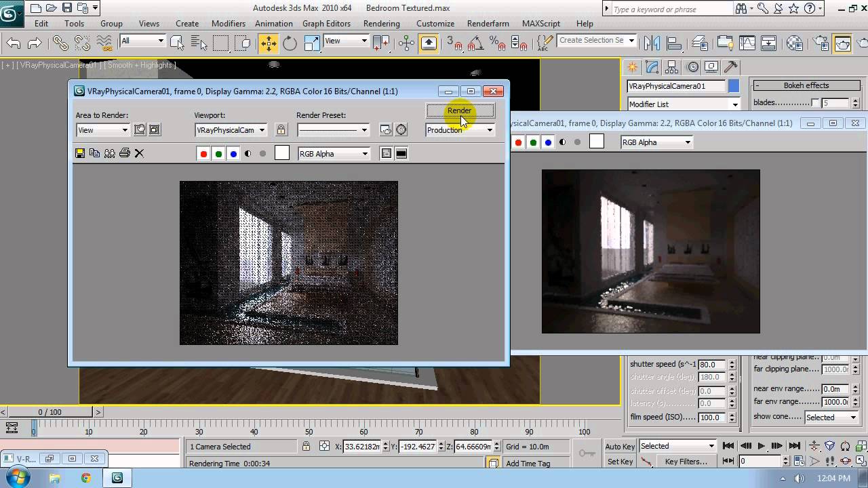Open the Modify panel tab icon
Viewport: 868px width, 488px height.
pyautogui.click(x=652, y=67)
